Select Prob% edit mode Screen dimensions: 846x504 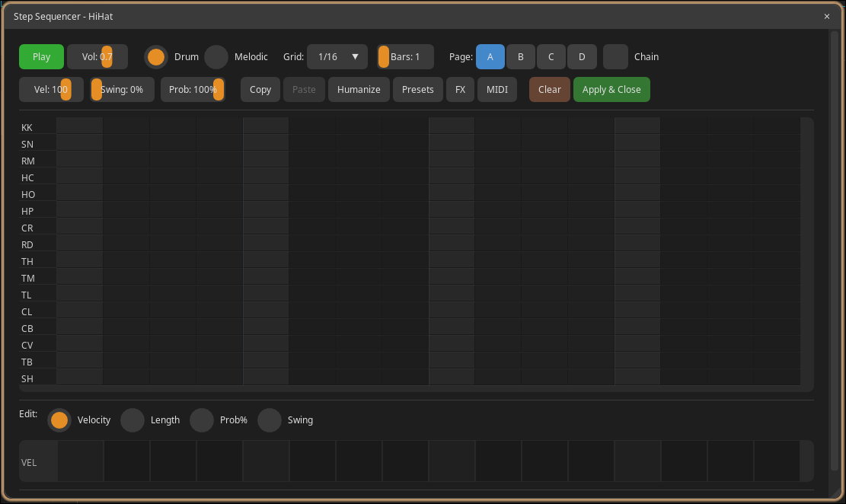202,419
